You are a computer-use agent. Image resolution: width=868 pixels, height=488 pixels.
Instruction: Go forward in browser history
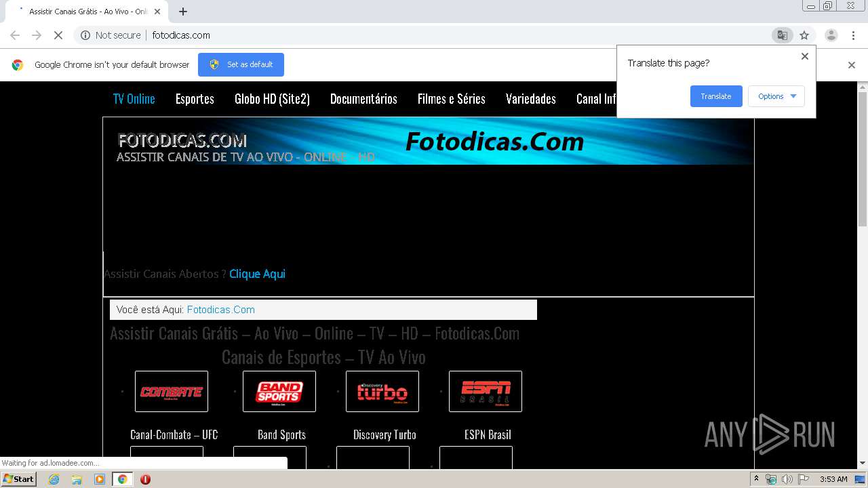click(37, 35)
